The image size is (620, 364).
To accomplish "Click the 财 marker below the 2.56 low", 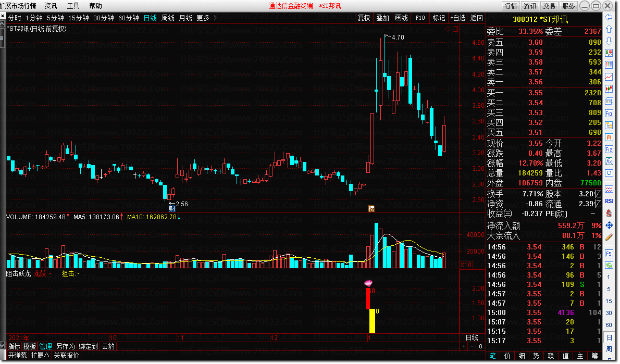I will click(172, 208).
